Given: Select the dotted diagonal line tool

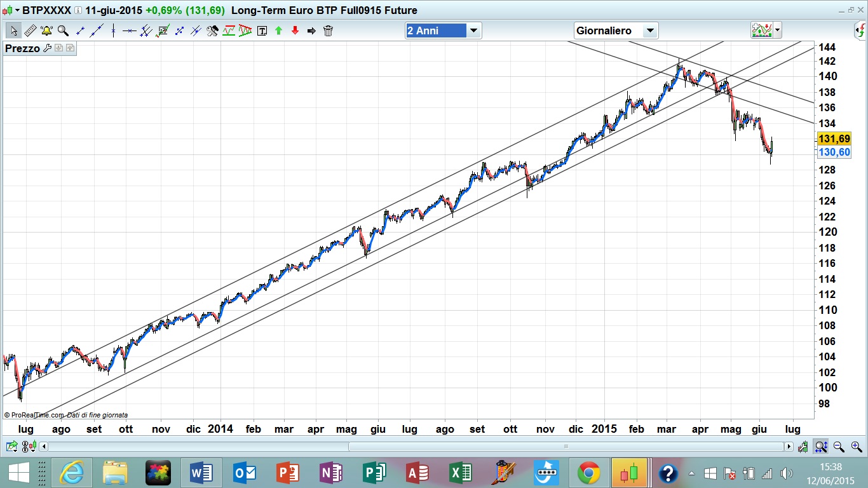Looking at the screenshot, I should [179, 30].
